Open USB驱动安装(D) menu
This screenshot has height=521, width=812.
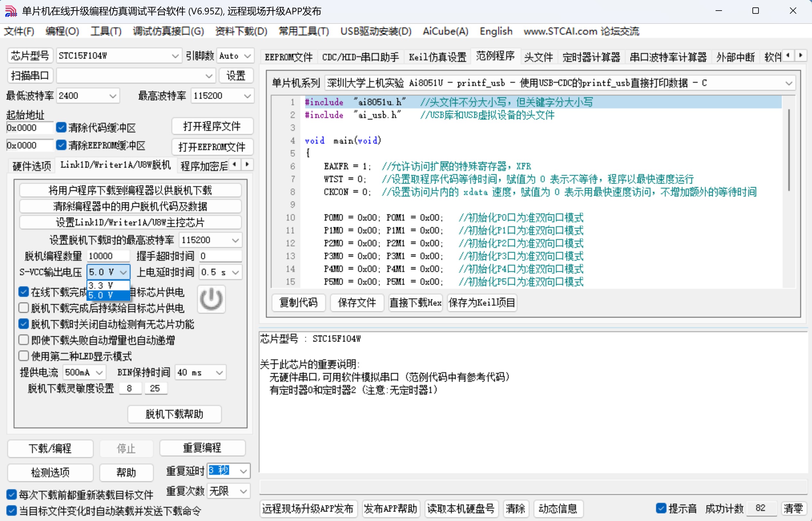376,31
